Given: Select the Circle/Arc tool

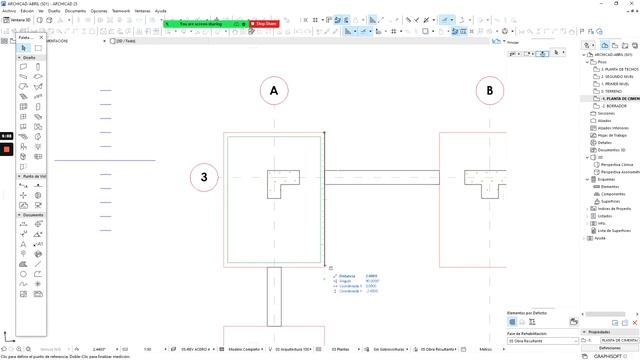Looking at the screenshot, I should pyautogui.click(x=23, y=274).
